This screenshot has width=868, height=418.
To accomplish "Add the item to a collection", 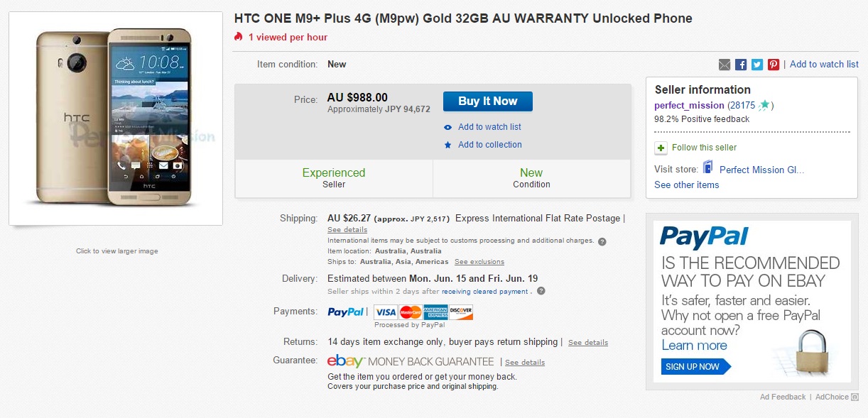I will click(489, 145).
